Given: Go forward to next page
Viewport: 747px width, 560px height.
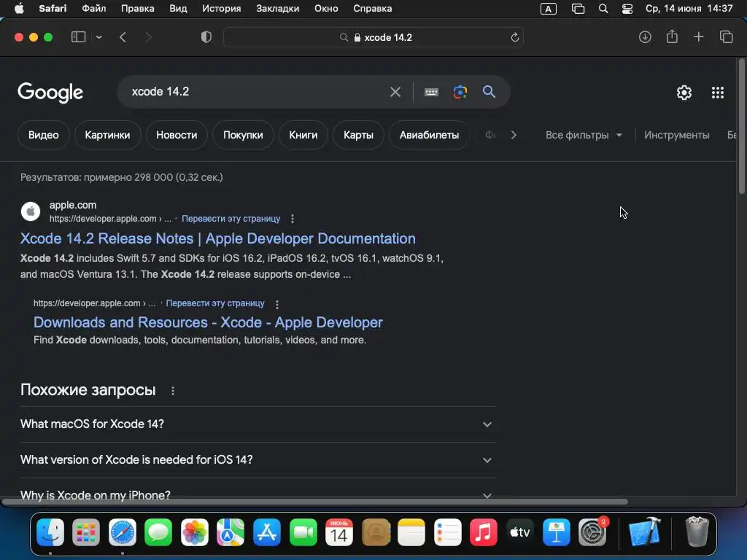Looking at the screenshot, I should (x=148, y=37).
